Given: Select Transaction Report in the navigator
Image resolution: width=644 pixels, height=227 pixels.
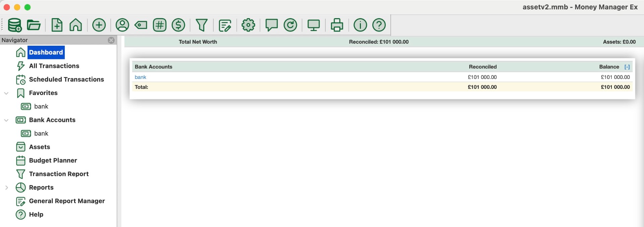Looking at the screenshot, I should pos(59,174).
